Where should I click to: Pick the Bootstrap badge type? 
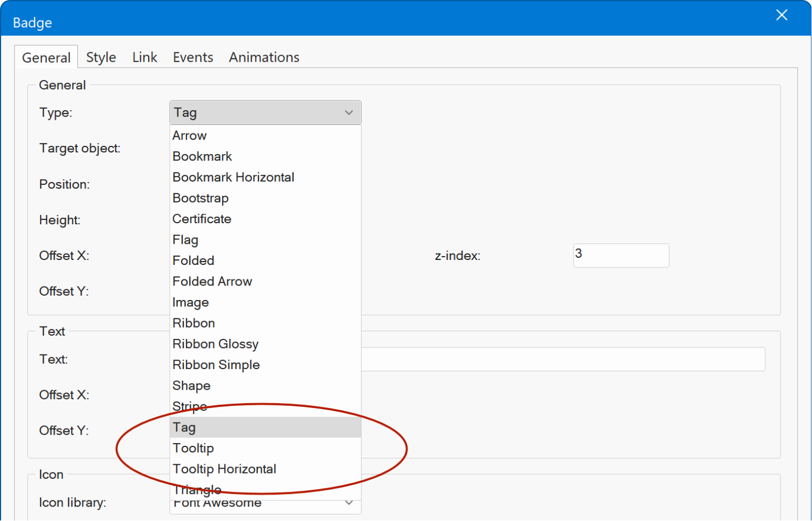[x=201, y=198]
